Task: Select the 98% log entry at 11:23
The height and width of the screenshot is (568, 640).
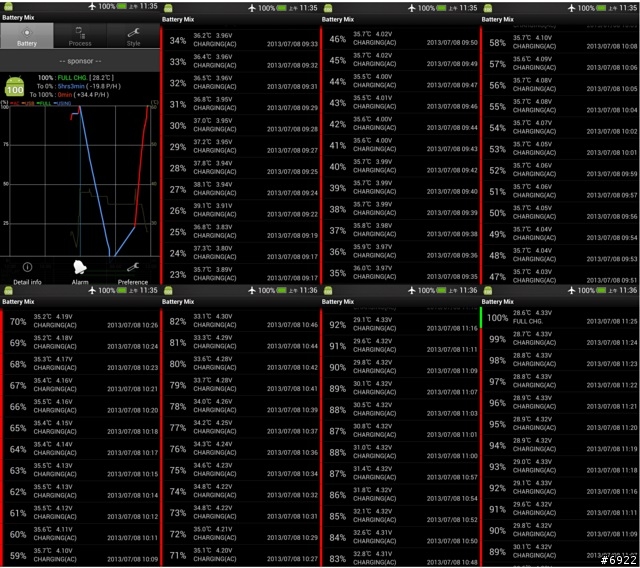Action: pos(560,360)
